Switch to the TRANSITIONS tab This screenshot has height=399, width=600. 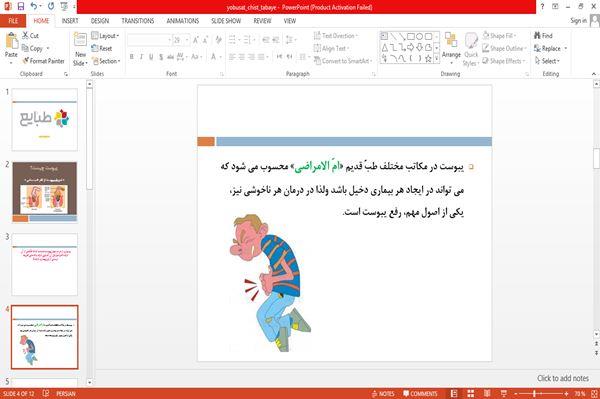coord(138,21)
